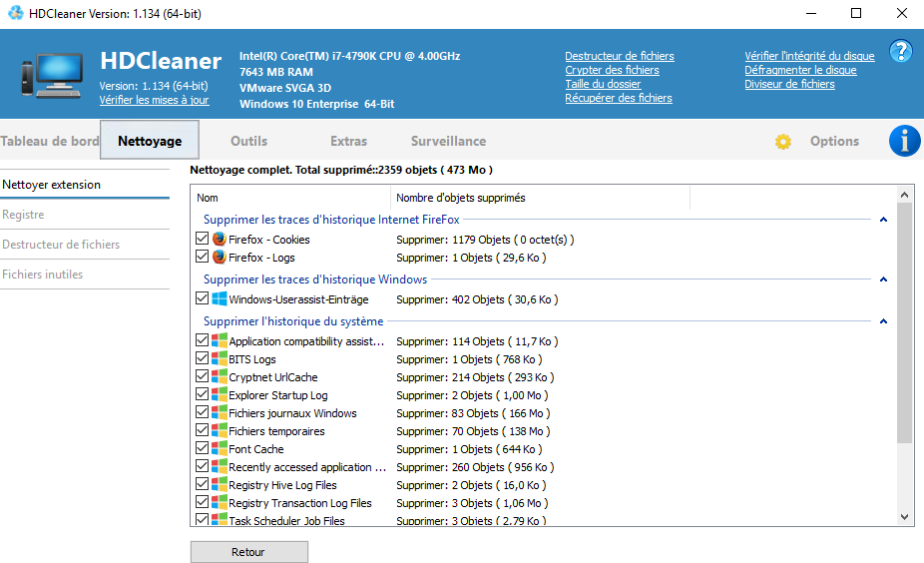Uncheck the Font Cache checkbox

point(203,449)
